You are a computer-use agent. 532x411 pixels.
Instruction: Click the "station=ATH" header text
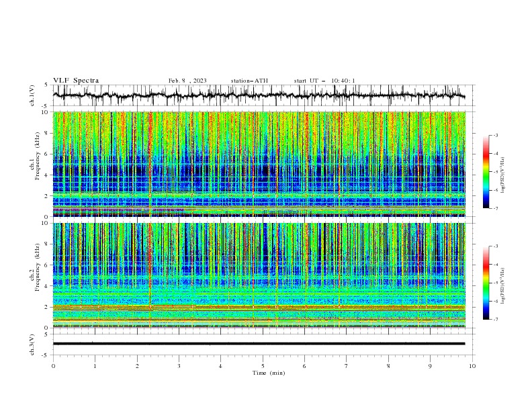pos(249,81)
